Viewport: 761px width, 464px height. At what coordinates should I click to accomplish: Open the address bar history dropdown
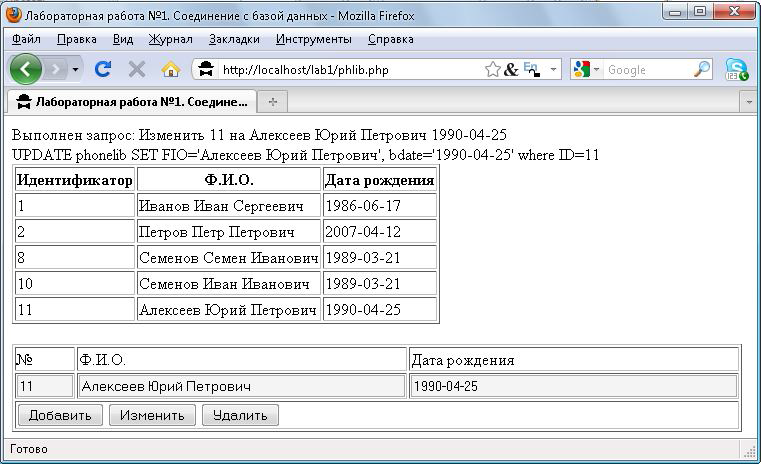pos(553,69)
